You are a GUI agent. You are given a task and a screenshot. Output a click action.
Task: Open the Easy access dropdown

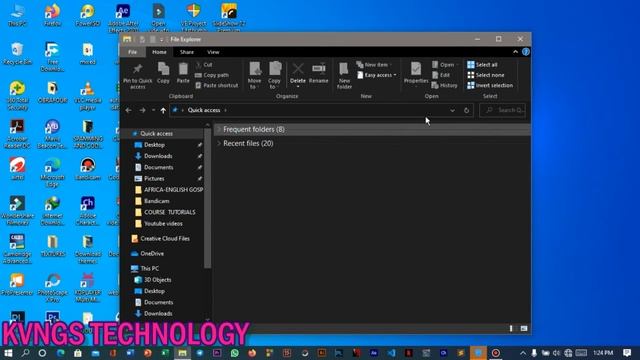point(377,75)
